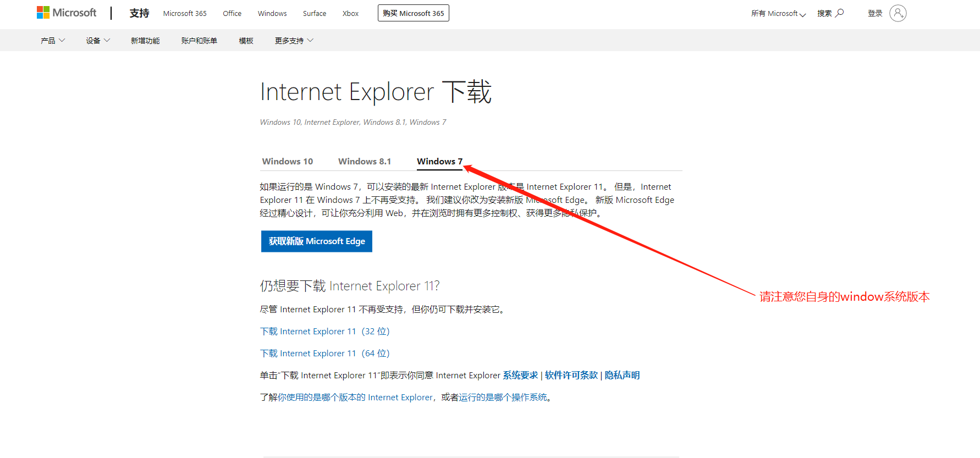
Task: Click the search magnifier icon
Action: tap(840, 13)
